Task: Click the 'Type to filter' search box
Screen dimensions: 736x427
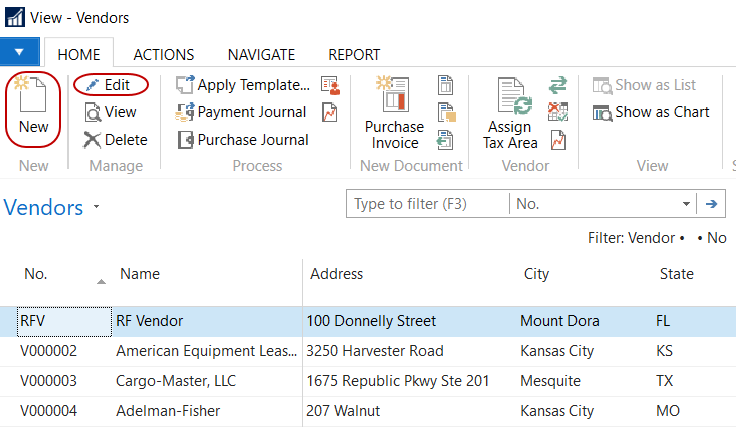Action: coord(427,204)
